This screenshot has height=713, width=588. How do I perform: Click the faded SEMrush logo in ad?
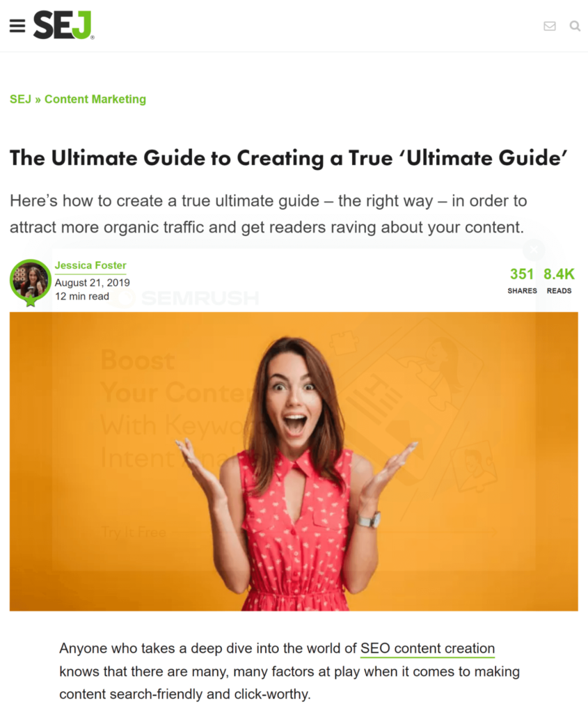[186, 298]
